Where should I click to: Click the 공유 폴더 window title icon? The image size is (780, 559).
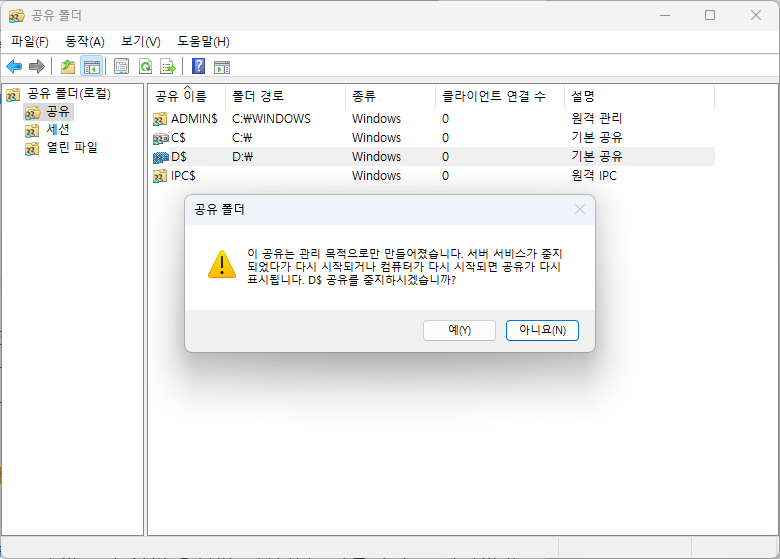16,16
